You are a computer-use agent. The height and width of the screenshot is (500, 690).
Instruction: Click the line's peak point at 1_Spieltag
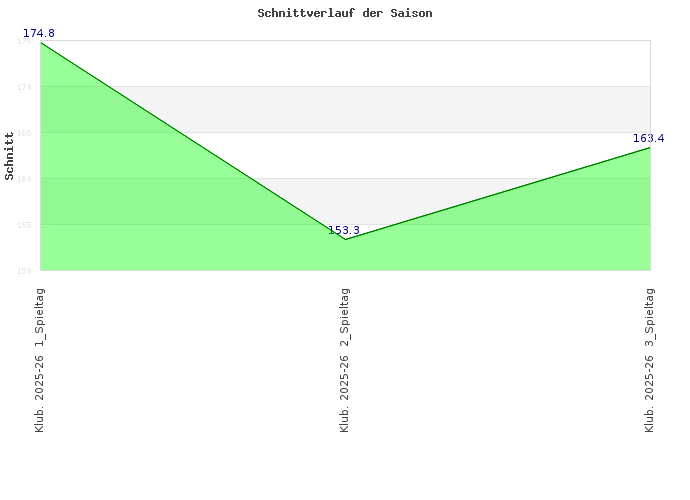tap(40, 43)
